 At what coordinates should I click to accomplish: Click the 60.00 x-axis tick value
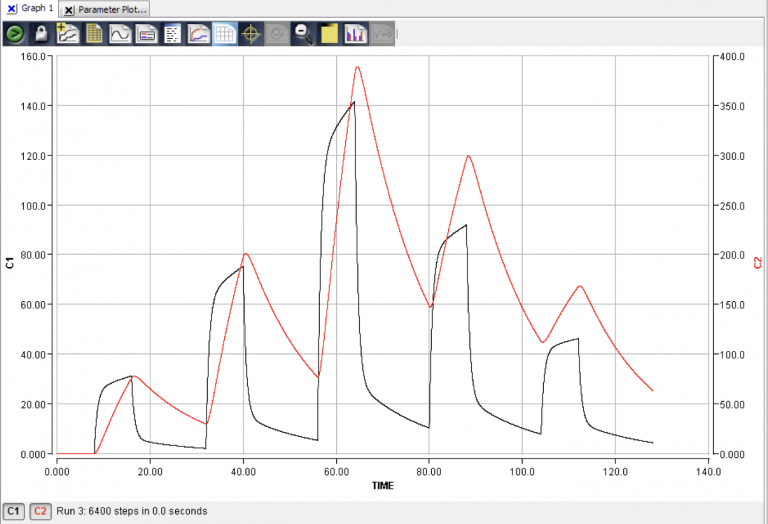336,472
